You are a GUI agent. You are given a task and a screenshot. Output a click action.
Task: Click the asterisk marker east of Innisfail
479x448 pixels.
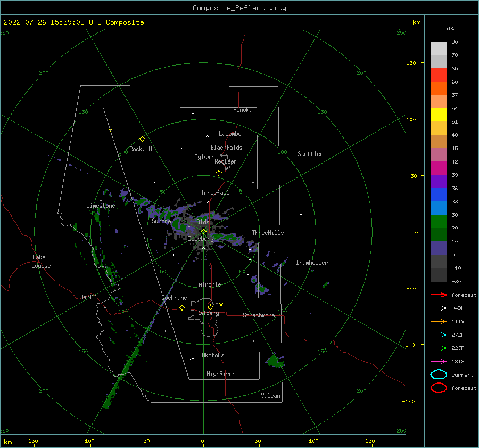click(x=253, y=183)
